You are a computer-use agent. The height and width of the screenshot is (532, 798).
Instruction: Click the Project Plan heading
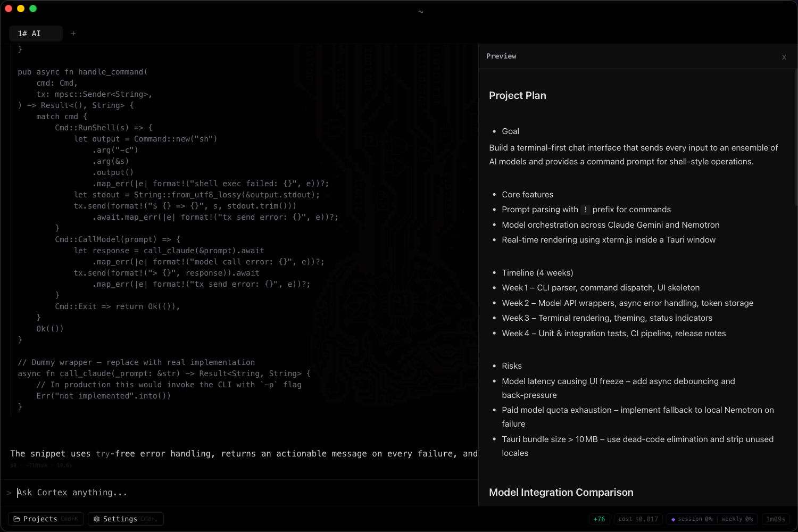517,95
